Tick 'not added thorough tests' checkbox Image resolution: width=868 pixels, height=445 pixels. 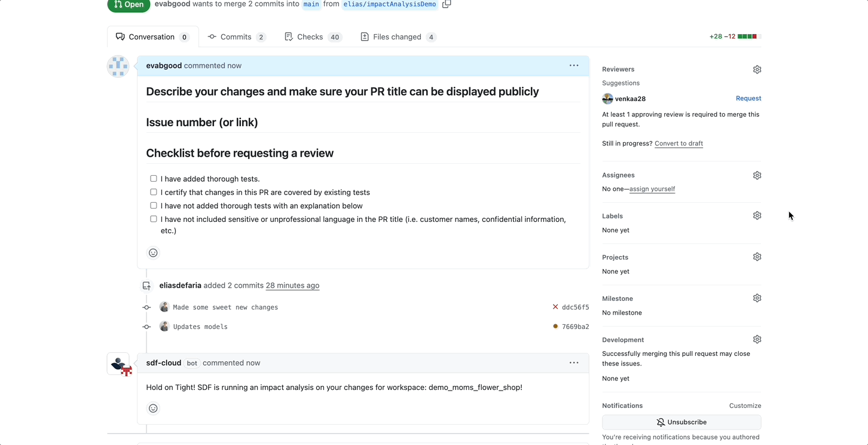click(154, 205)
